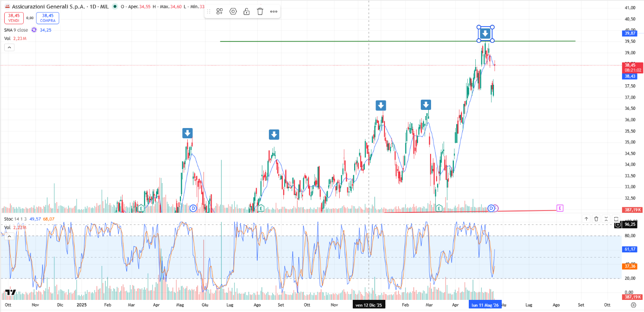Click the blue 39,87 price label
This screenshot has height=312, width=644.
click(630, 34)
